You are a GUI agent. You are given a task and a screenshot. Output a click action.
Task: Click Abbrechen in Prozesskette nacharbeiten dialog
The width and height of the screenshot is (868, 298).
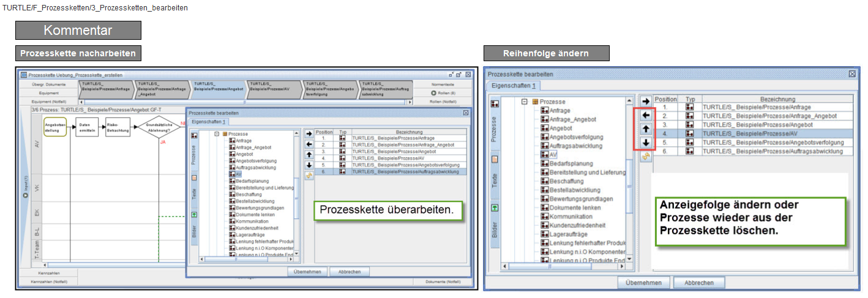tap(350, 272)
